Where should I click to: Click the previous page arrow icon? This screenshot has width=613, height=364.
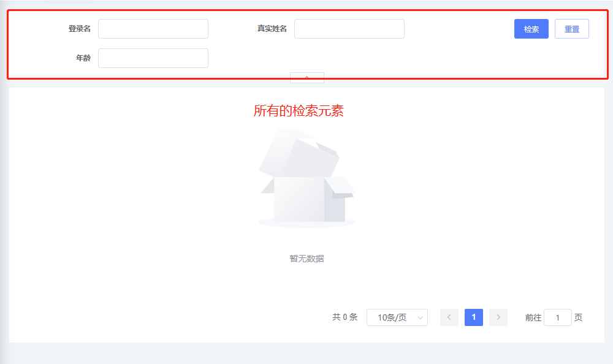coord(449,317)
